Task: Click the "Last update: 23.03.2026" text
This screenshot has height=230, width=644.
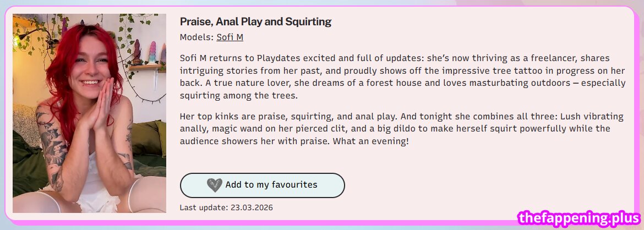Action: click(x=226, y=207)
